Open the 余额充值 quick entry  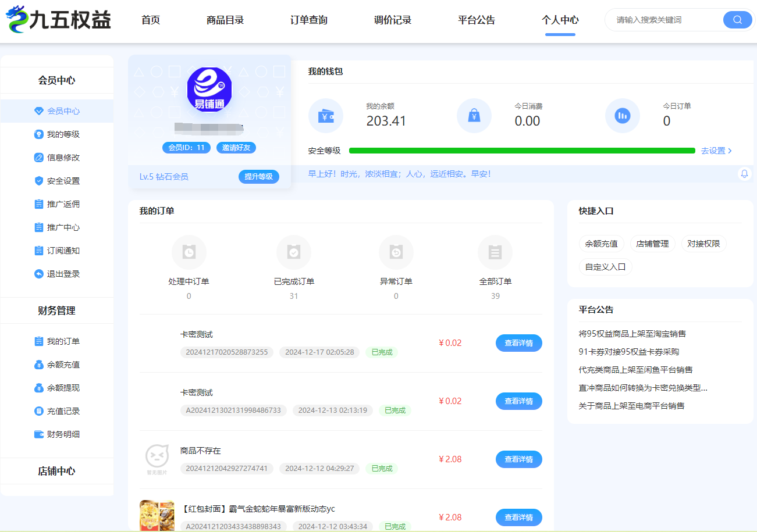click(602, 244)
